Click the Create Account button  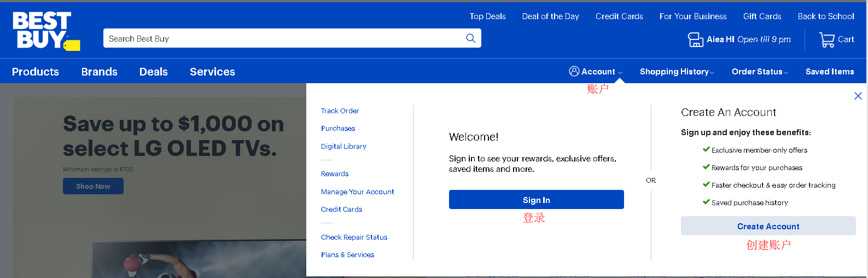[x=768, y=226]
